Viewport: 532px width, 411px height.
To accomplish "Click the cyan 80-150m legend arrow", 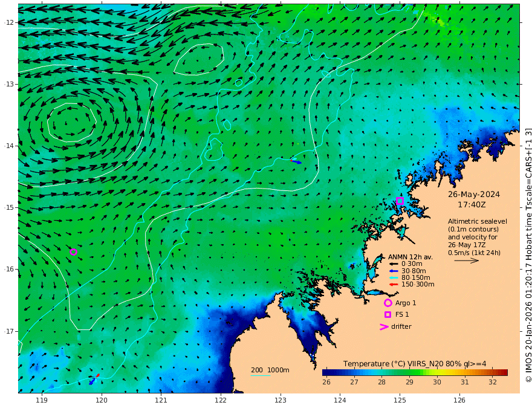I will click(x=393, y=277).
